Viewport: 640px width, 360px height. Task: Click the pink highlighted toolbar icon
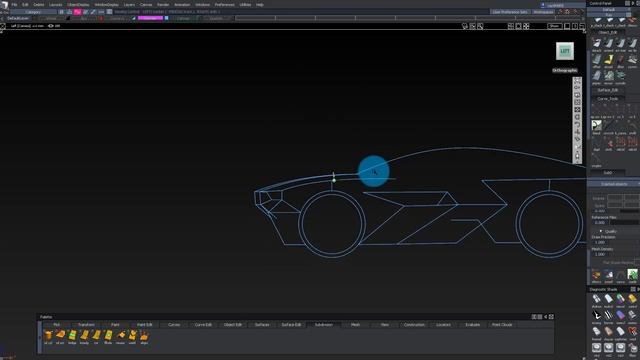(77, 12)
